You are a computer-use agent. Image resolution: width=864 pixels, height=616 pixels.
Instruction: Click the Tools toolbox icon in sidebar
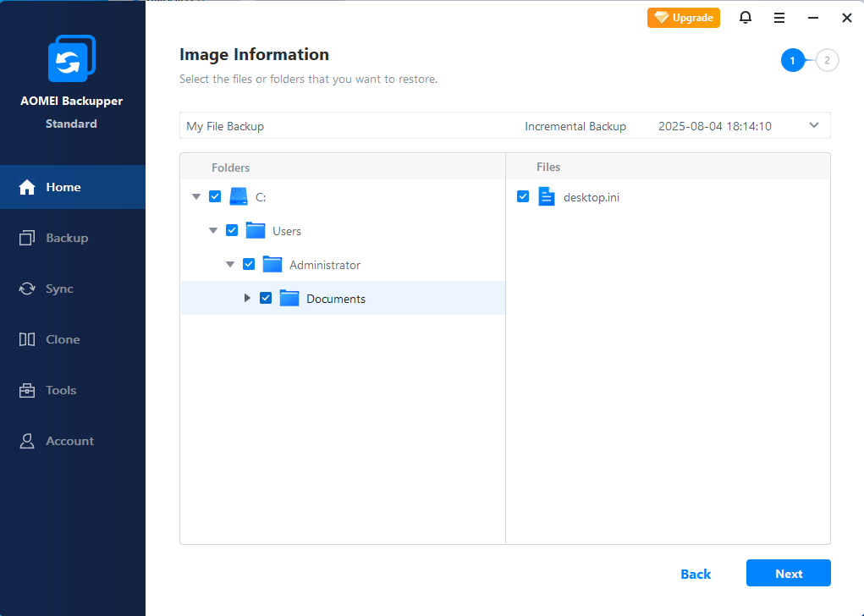tap(27, 390)
